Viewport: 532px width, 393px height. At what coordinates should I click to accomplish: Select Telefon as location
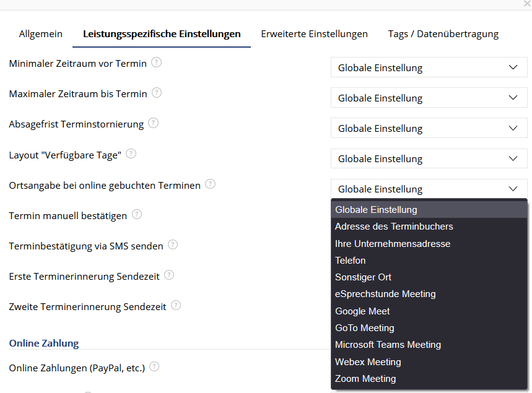coord(429,261)
